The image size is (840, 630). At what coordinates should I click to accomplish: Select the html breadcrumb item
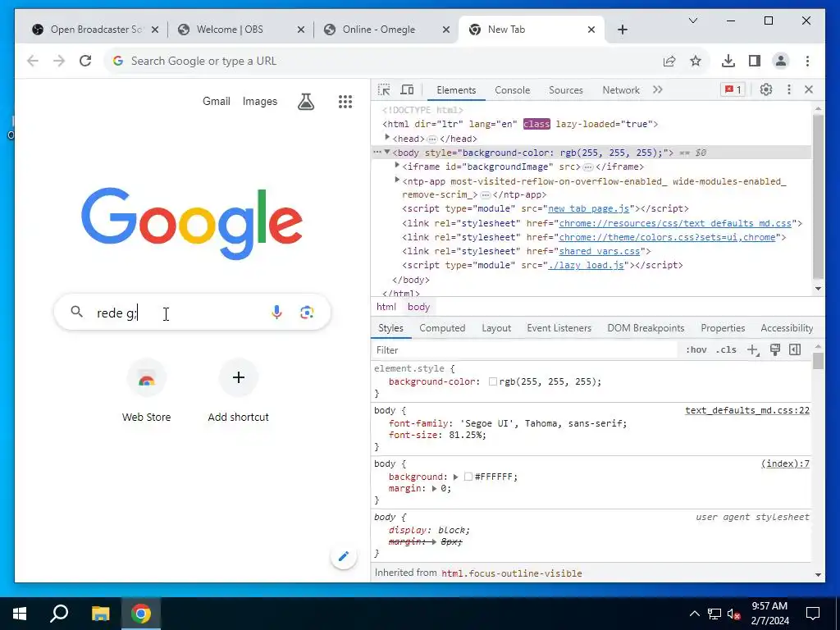coord(386,307)
